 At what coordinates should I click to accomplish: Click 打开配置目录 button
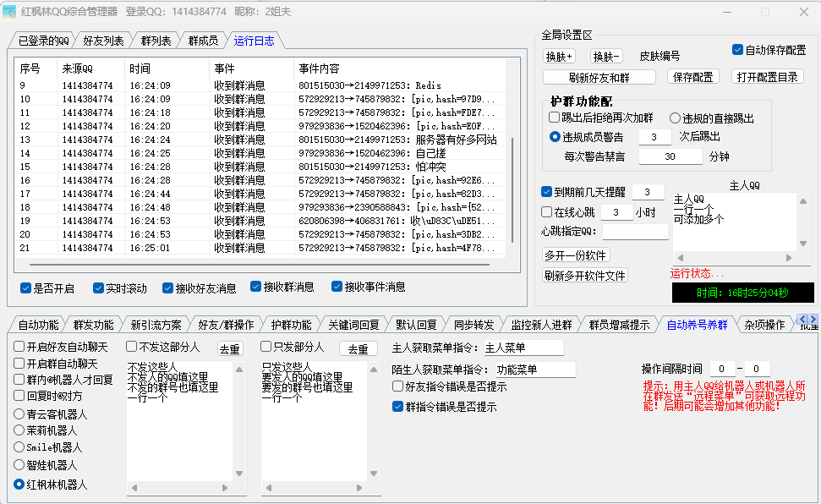click(766, 77)
